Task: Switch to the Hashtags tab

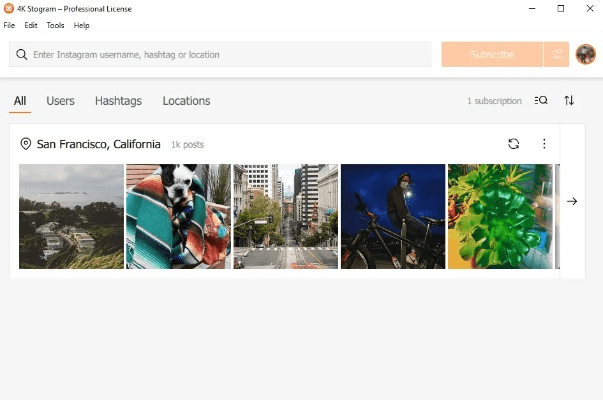Action: pyautogui.click(x=118, y=101)
